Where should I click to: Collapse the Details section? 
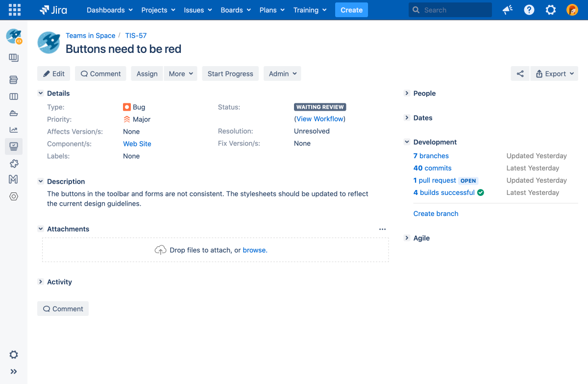coord(41,93)
